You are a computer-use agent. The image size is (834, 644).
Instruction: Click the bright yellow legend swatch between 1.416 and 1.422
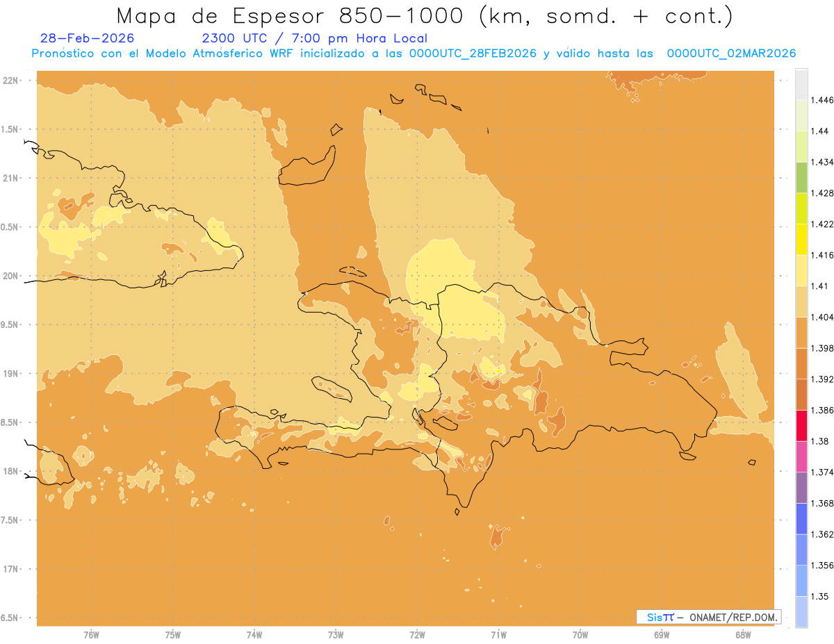coord(801,240)
